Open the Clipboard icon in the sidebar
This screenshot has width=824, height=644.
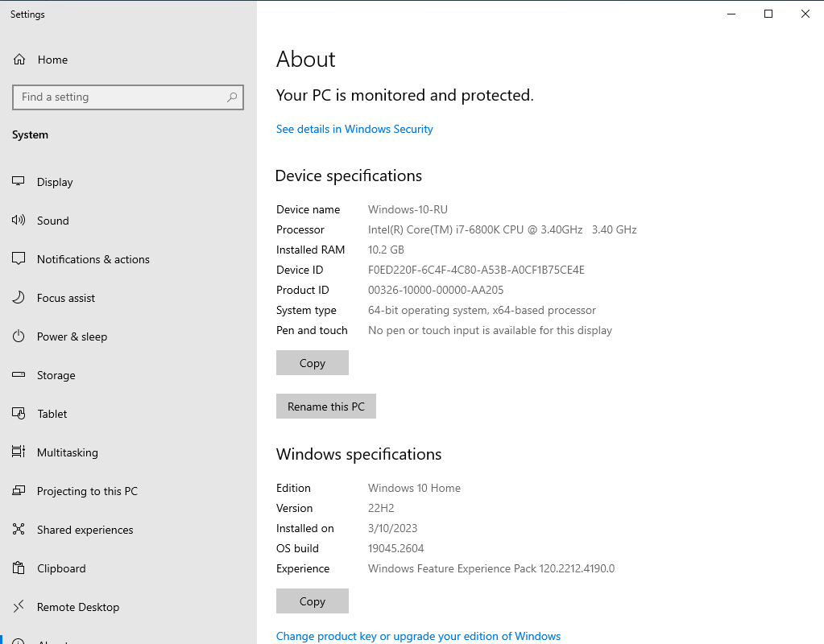click(19, 568)
